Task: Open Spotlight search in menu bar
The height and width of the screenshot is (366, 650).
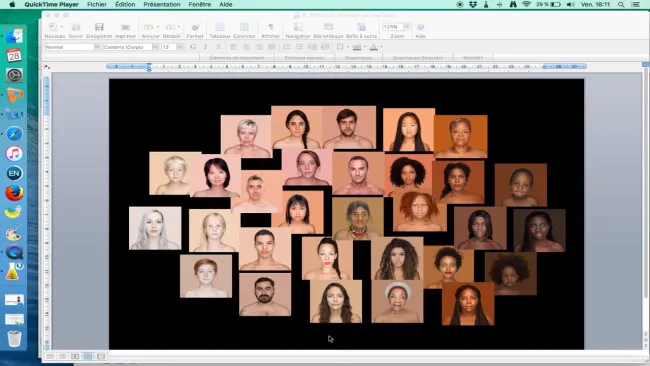Action: point(621,5)
